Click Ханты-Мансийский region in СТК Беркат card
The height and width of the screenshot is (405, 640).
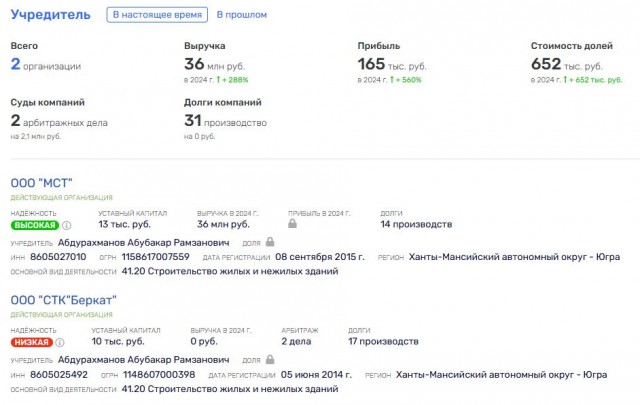501,374
